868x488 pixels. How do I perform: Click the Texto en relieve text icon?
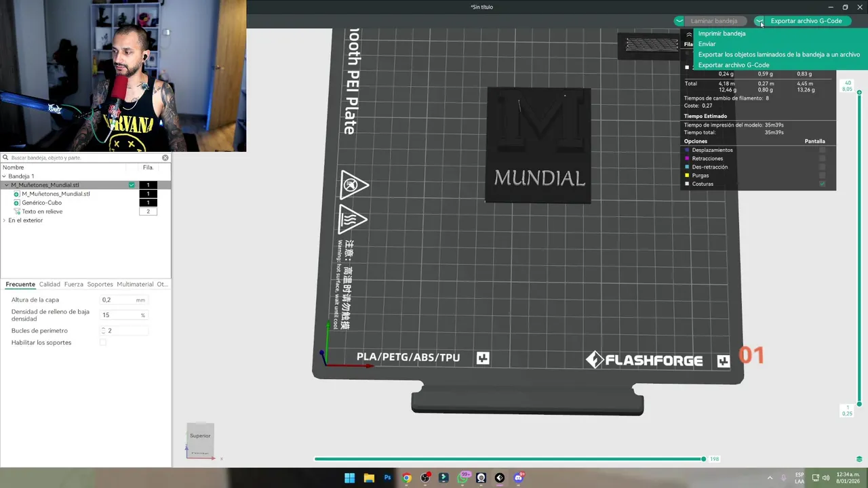point(17,211)
